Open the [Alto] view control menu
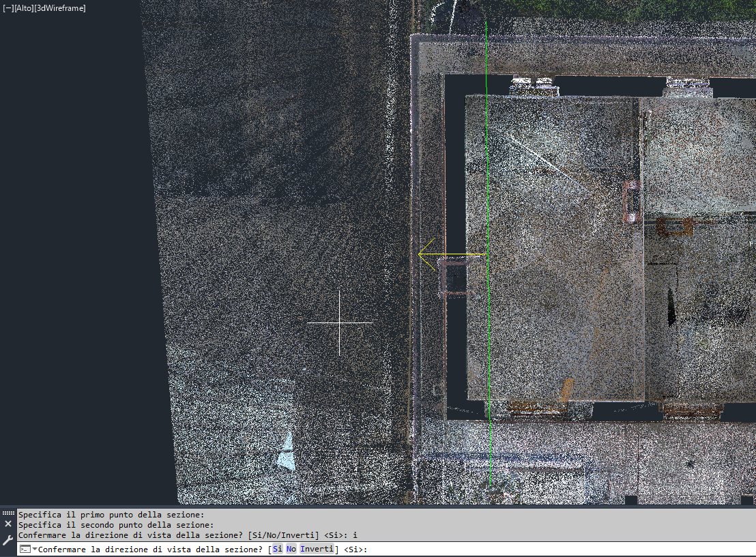This screenshot has width=756, height=557. [24, 8]
